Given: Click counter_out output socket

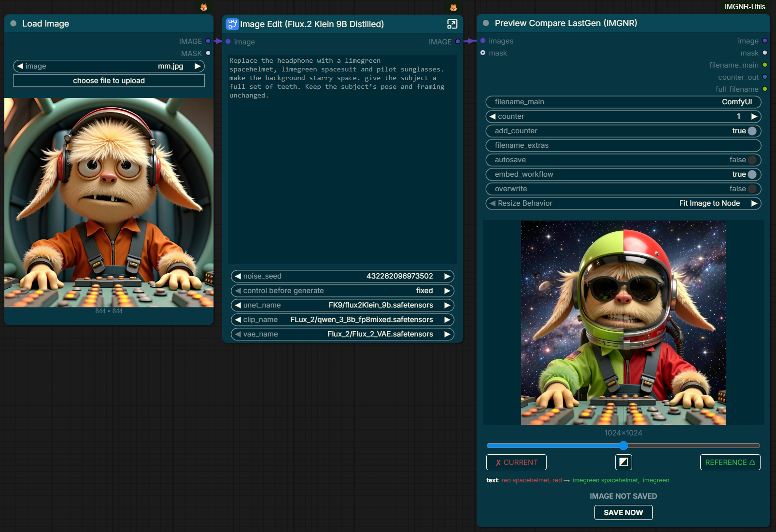Looking at the screenshot, I should coord(765,77).
